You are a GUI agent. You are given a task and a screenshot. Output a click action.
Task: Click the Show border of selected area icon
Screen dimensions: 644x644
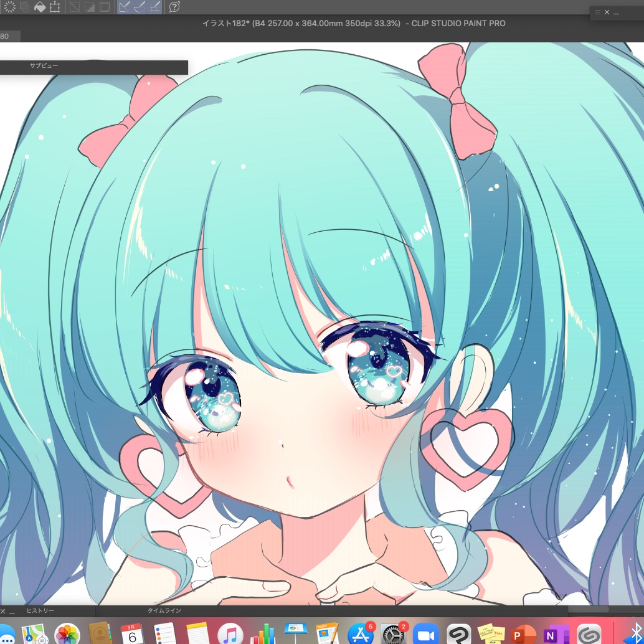(105, 7)
